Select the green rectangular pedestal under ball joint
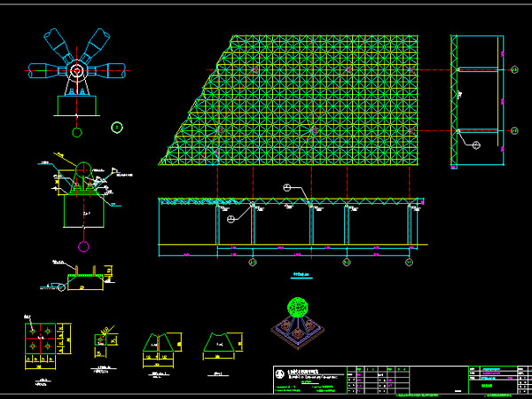The image size is (532, 399). [x=78, y=106]
